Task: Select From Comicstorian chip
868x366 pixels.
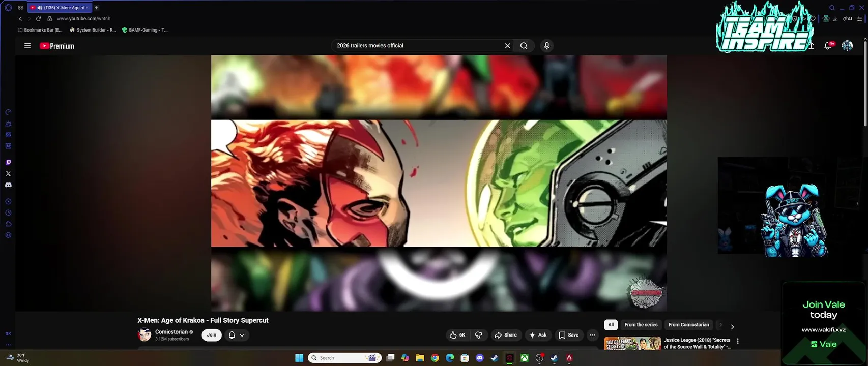Action: 688,325
